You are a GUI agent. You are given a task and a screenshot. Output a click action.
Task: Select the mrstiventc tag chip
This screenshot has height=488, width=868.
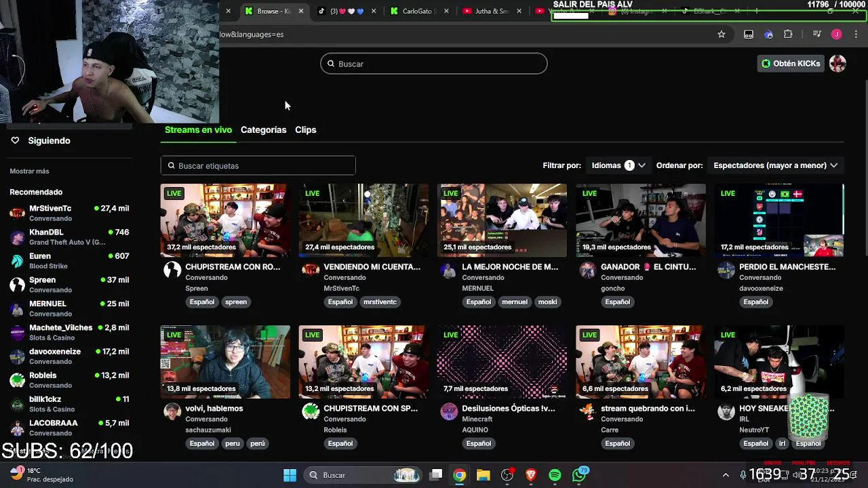[380, 302]
